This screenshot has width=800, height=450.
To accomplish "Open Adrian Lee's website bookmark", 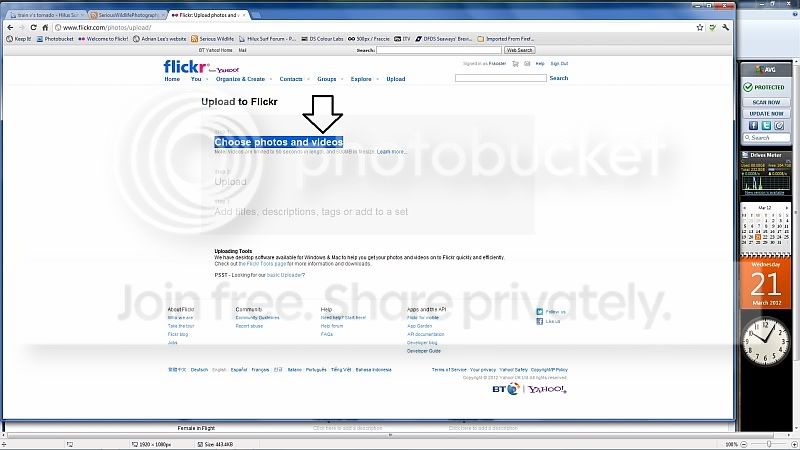I will pos(160,39).
